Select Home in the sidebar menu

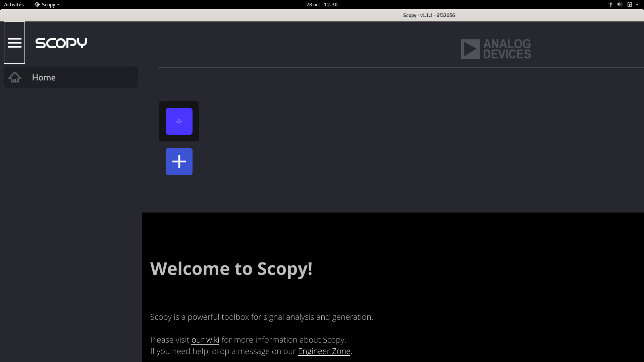click(44, 77)
